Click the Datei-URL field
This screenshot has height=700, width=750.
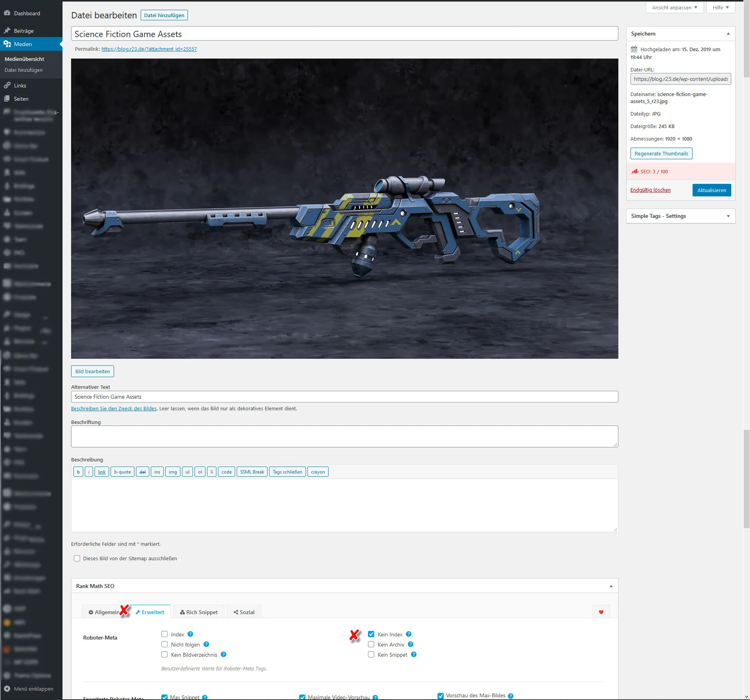(680, 79)
